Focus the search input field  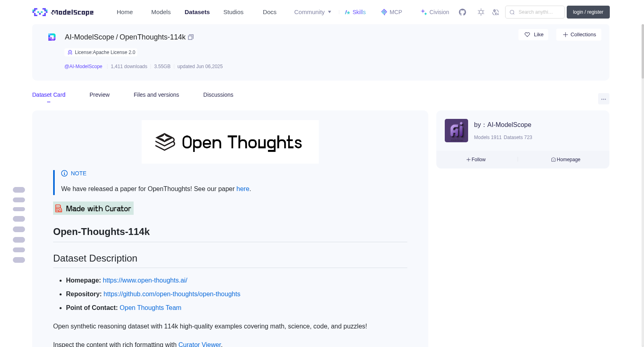535,12
